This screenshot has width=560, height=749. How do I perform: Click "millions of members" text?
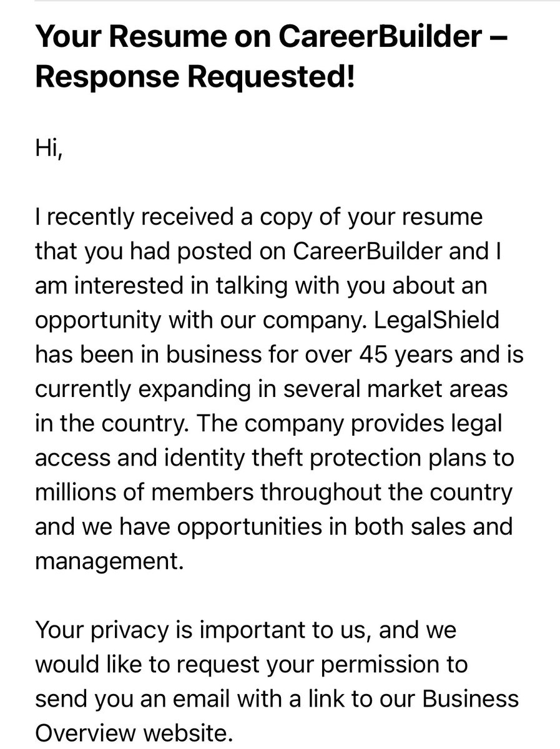pos(144,492)
